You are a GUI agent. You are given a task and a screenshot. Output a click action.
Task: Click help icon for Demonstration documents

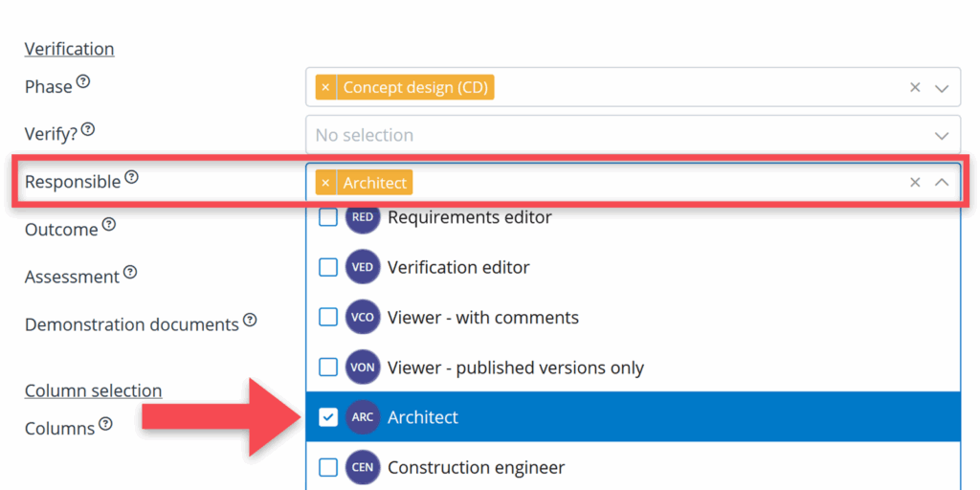point(250,321)
